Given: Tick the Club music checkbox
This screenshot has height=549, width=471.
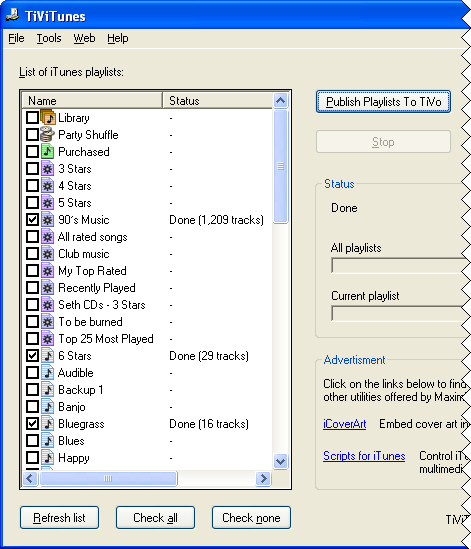Looking at the screenshot, I should click(x=33, y=253).
